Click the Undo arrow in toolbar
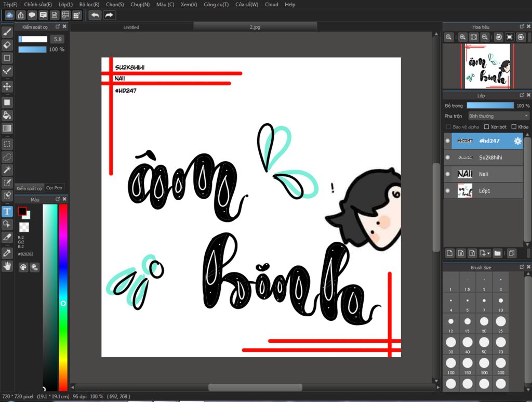532x402 pixels. click(96, 15)
